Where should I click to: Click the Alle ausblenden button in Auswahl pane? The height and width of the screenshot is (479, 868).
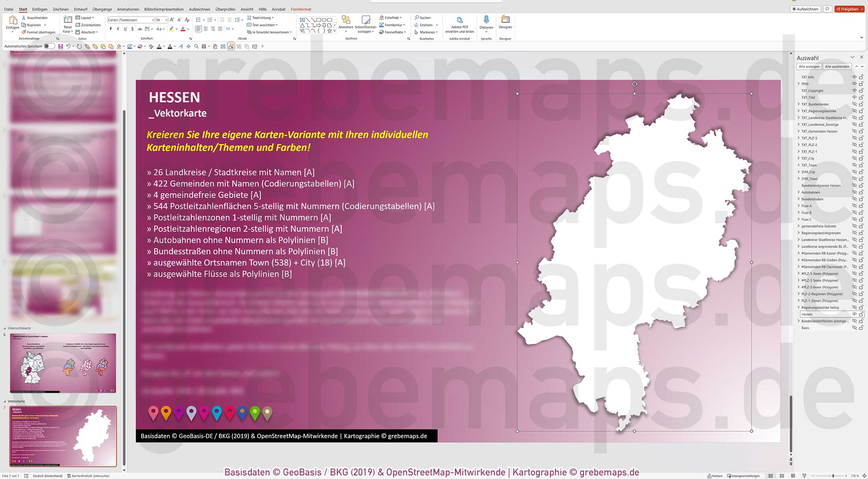(x=837, y=66)
